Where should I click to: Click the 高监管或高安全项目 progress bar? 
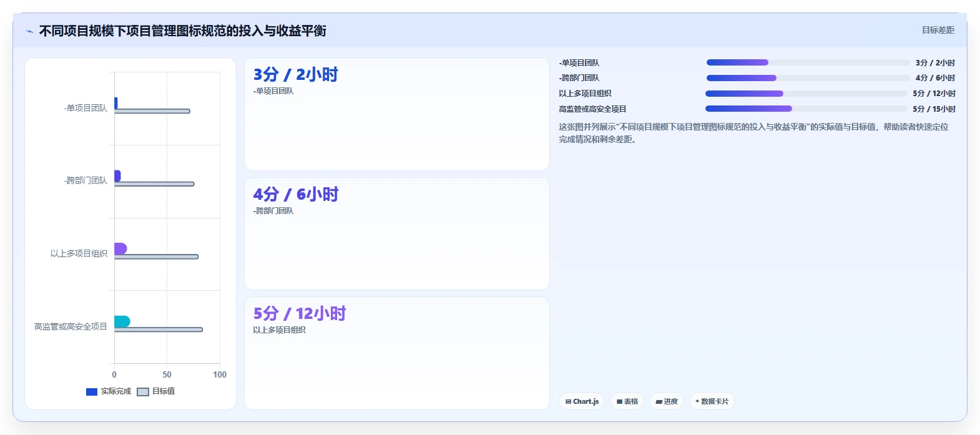(806, 109)
